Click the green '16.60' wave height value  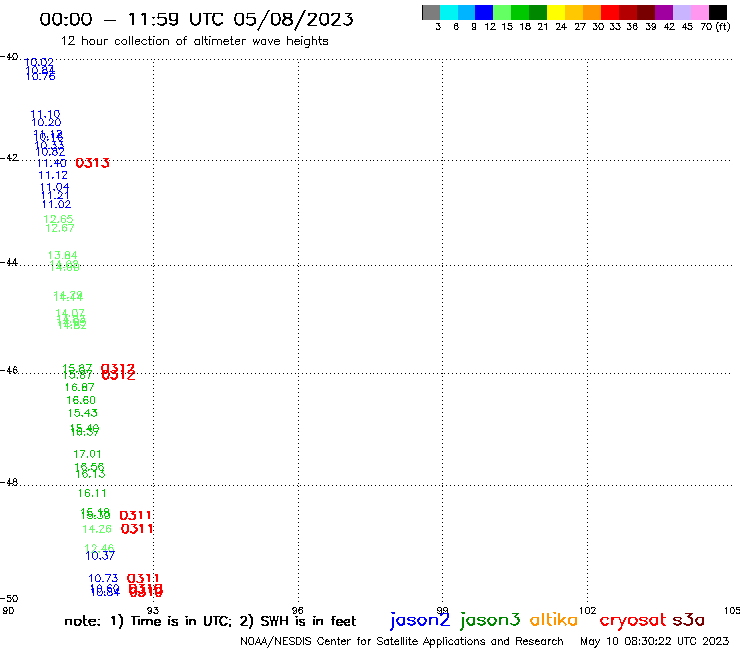coord(81,400)
